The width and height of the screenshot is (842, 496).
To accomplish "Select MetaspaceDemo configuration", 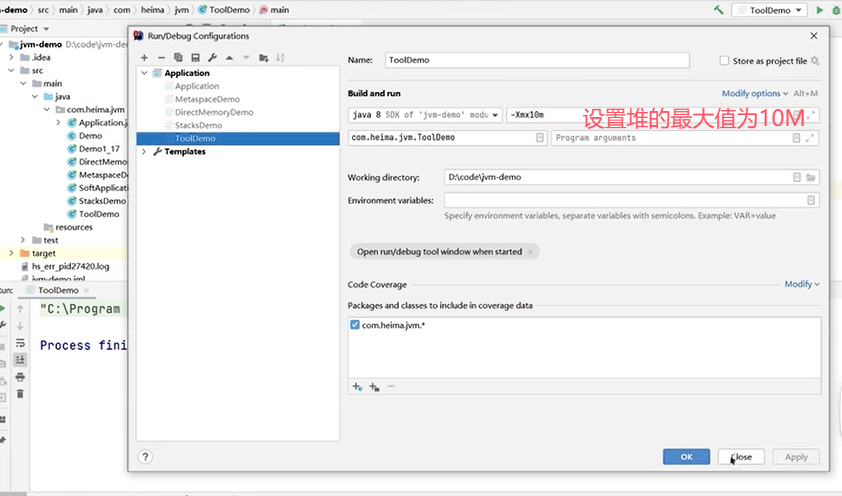I will (x=207, y=99).
